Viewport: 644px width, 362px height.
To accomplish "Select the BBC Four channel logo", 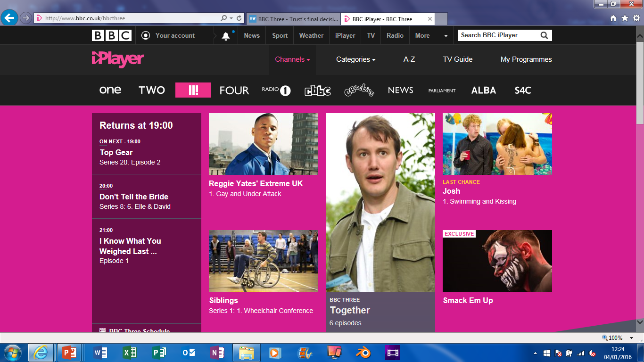I will click(x=234, y=90).
